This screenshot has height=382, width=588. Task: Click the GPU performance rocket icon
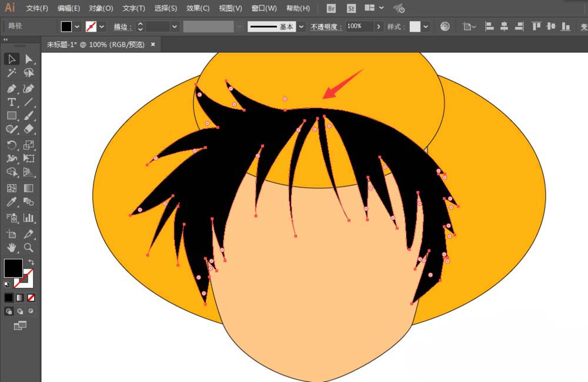(x=399, y=8)
